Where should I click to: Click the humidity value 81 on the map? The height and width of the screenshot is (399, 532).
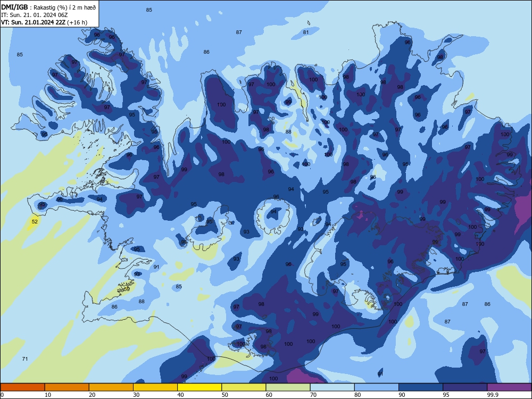pos(306,32)
